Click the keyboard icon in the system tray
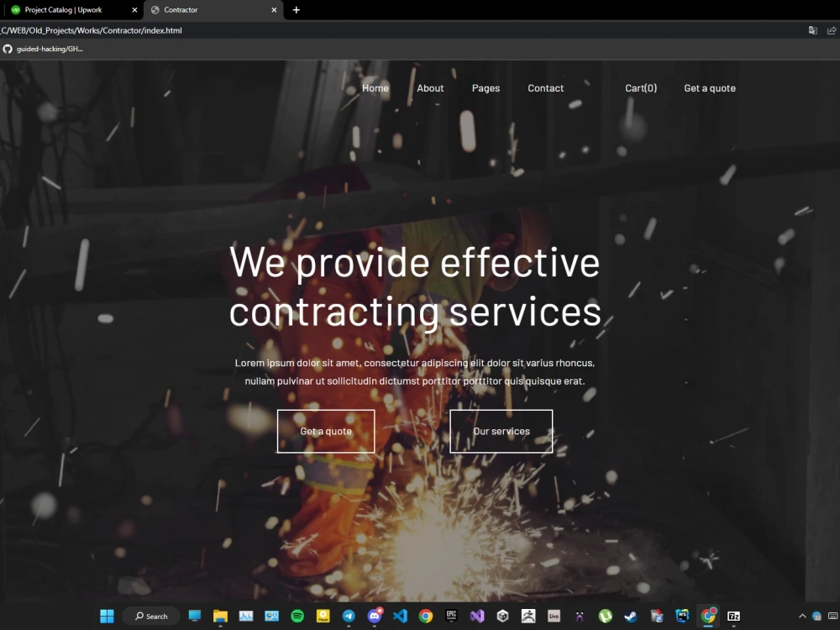This screenshot has height=630, width=840. pyautogui.click(x=833, y=616)
